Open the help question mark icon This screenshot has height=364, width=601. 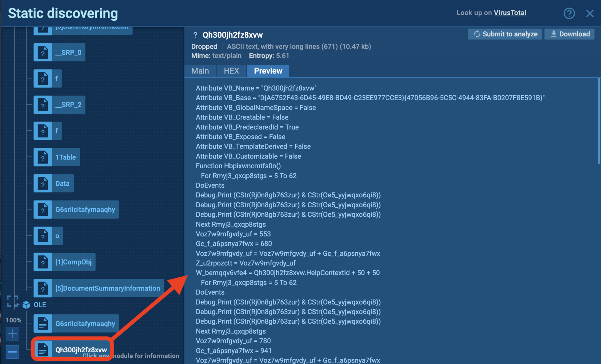[569, 13]
